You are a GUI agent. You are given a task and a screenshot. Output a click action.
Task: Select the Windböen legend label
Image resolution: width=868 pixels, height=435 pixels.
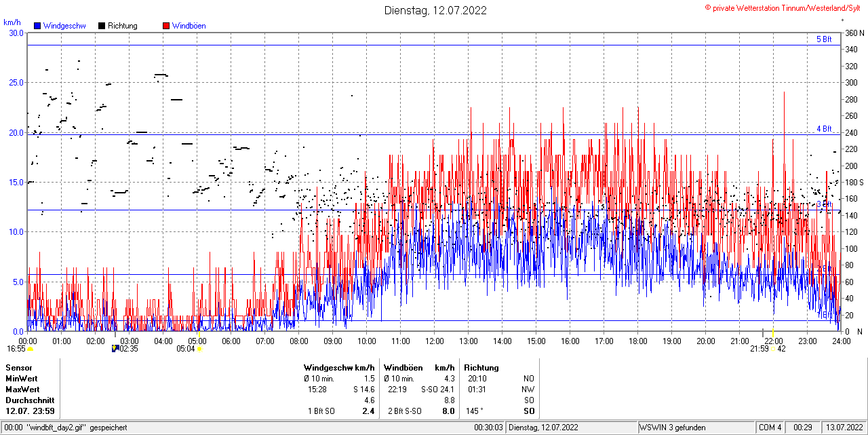pyautogui.click(x=189, y=26)
